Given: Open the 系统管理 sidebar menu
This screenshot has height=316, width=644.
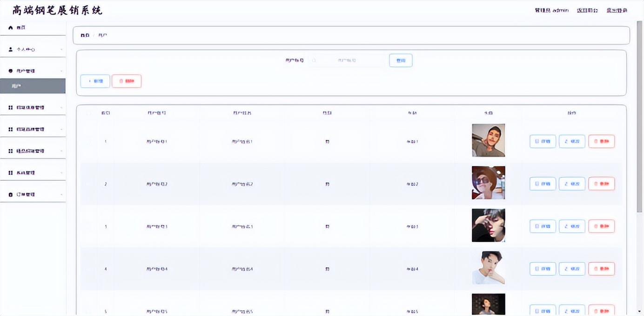Looking at the screenshot, I should pos(33,173).
